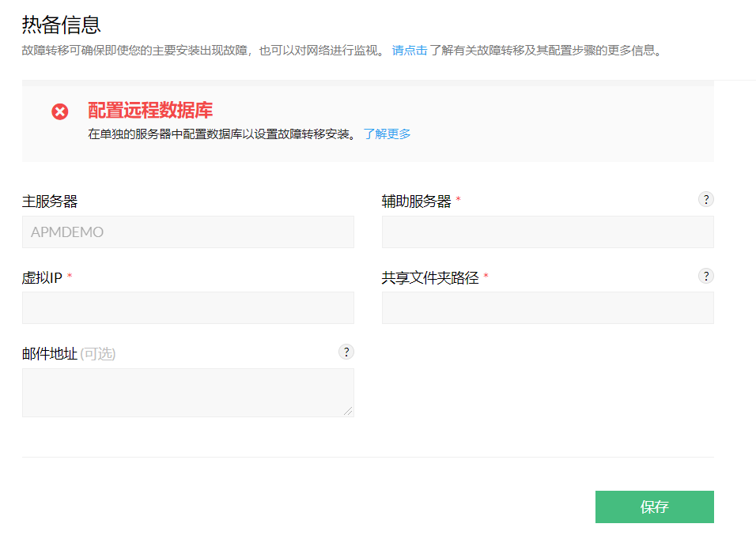Click the 配置远程数据库 warning title

pos(150,111)
